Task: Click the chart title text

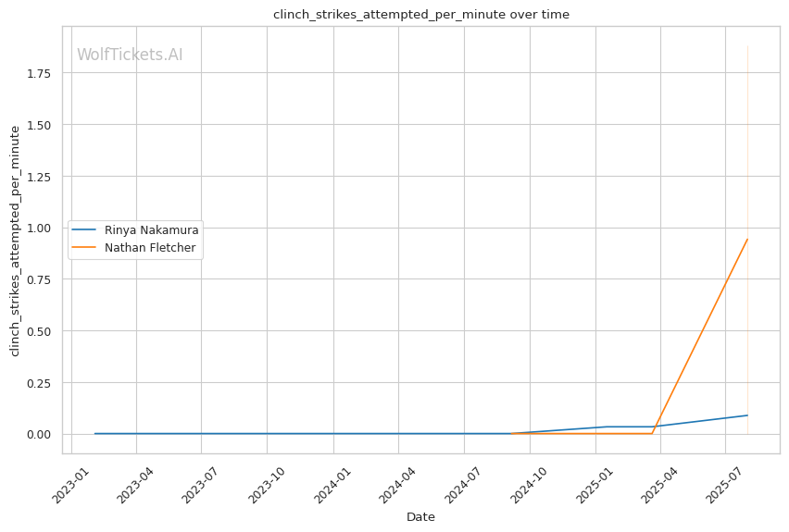Action: (x=420, y=15)
